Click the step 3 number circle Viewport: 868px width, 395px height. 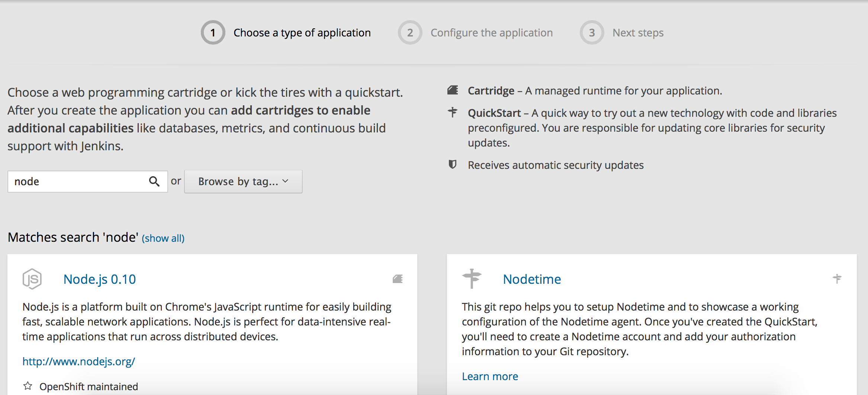592,33
